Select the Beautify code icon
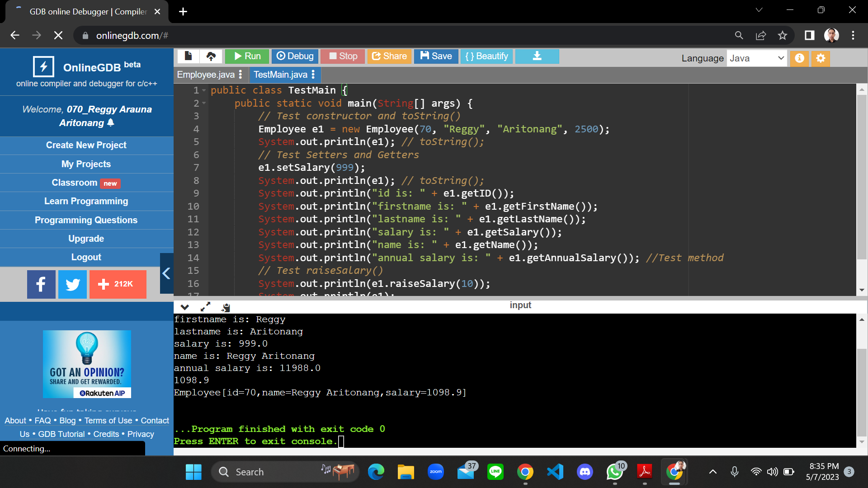 click(x=486, y=56)
